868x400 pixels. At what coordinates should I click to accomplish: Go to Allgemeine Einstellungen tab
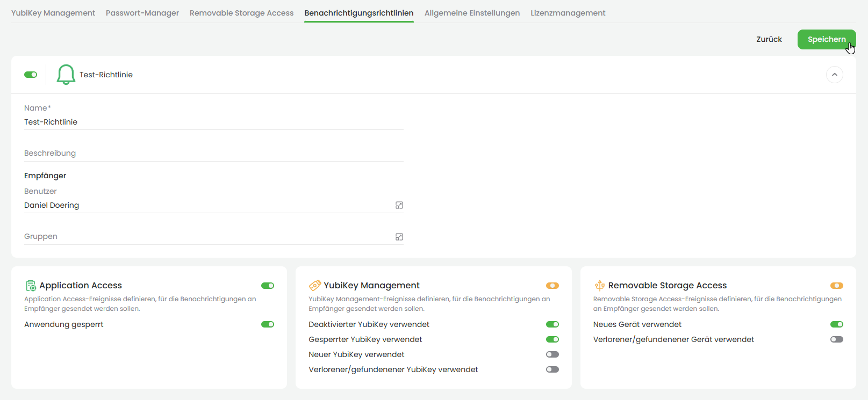472,13
